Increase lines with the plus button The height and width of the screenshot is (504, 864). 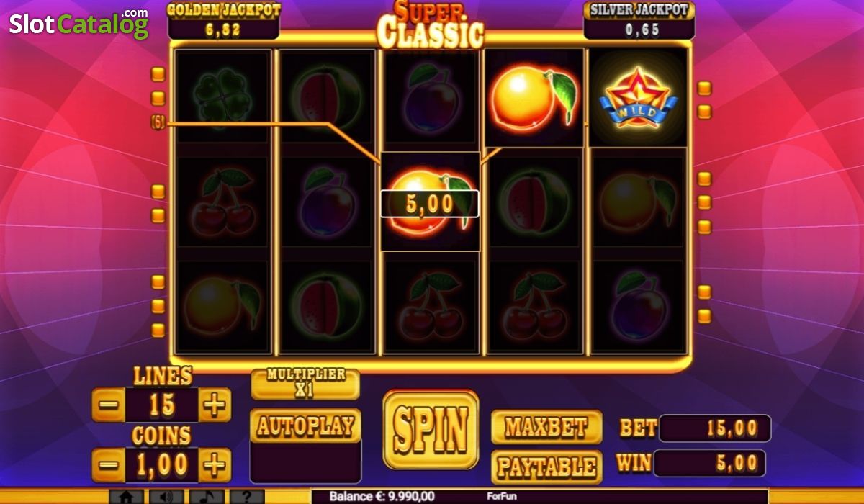pyautogui.click(x=215, y=405)
